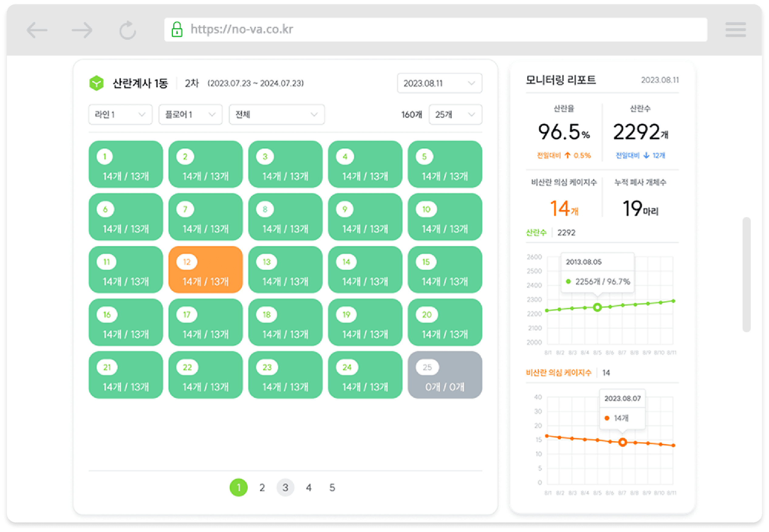Select the highlighted green egg chart point
Viewport: 769px width, 532px height.
(x=597, y=307)
